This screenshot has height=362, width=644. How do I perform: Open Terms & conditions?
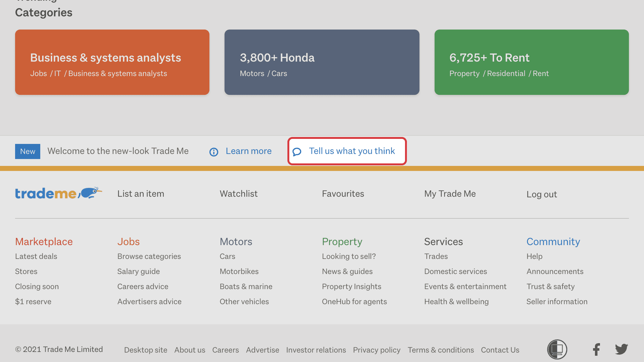[441, 350]
